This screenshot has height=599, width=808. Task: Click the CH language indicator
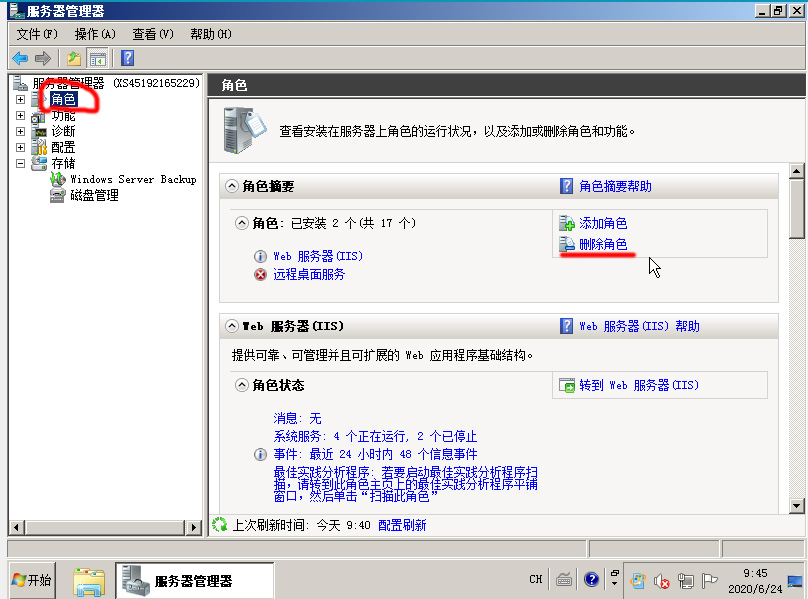tap(535, 579)
